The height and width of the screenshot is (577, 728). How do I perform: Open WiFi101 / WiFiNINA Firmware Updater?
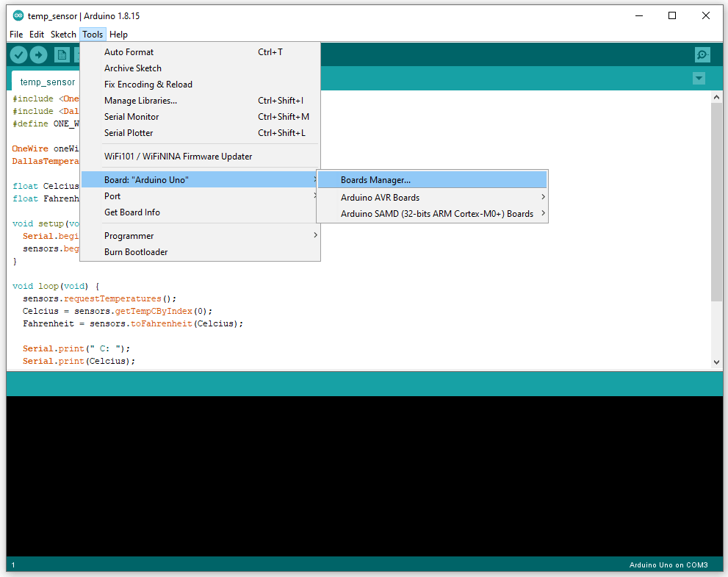178,157
